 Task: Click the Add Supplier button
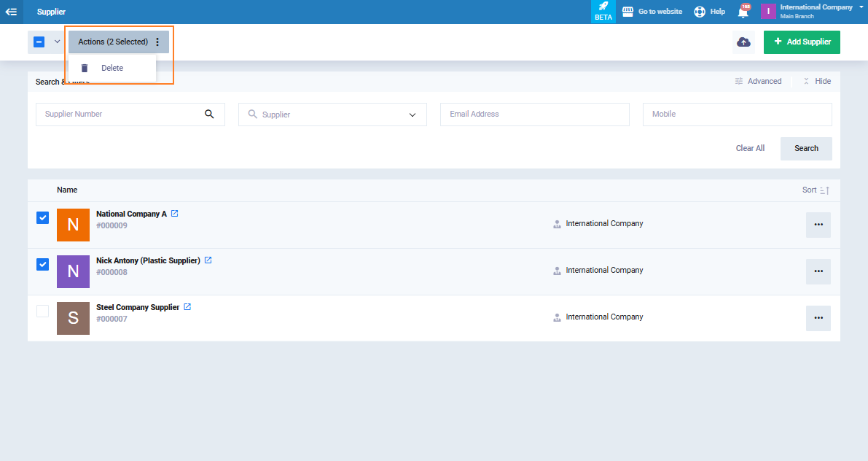pos(802,42)
